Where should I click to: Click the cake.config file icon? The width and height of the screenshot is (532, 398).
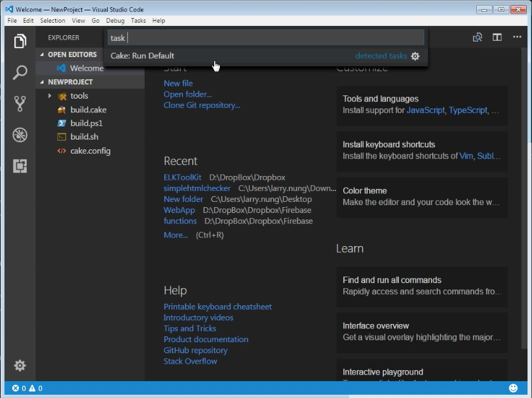point(62,151)
